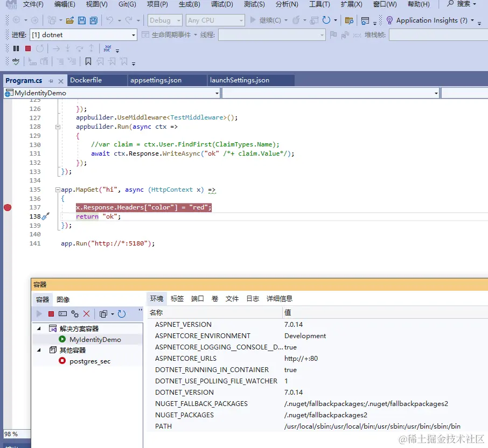Open container terminal window icon

[63, 314]
